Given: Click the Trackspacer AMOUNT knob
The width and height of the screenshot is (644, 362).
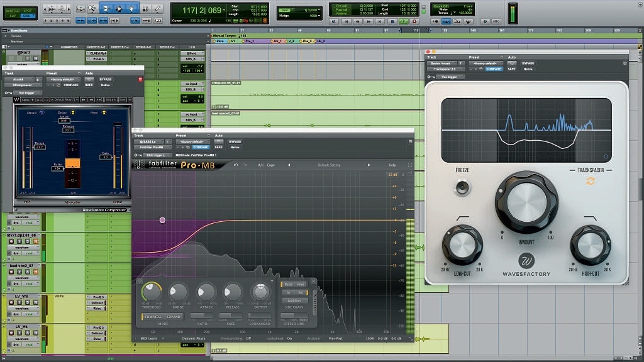Looking at the screenshot, I should tap(526, 202).
